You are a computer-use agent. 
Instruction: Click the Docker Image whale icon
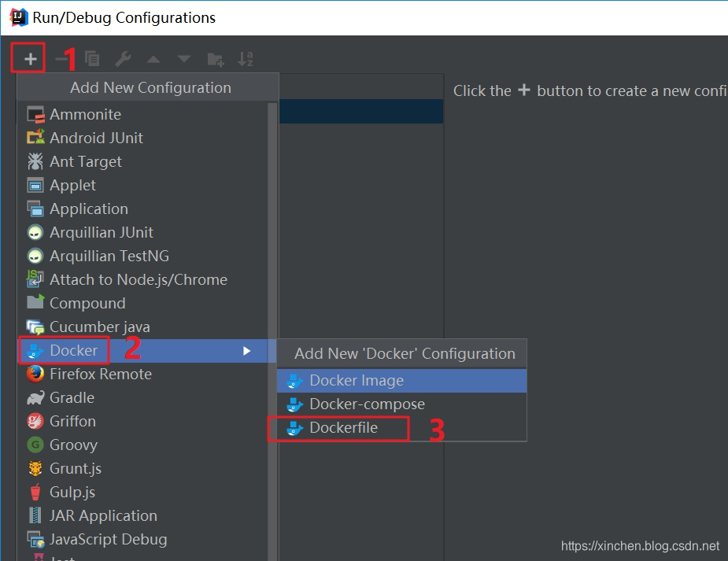[295, 381]
